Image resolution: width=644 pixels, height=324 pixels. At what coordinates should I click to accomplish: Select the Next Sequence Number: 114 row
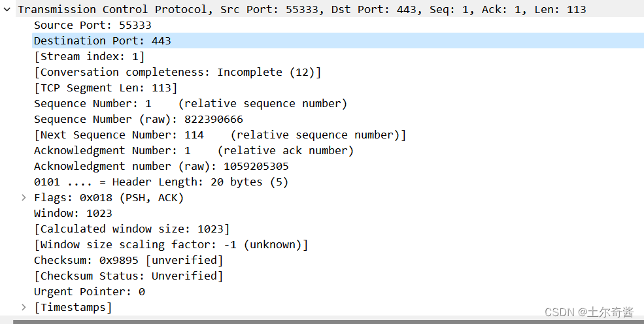click(x=220, y=135)
